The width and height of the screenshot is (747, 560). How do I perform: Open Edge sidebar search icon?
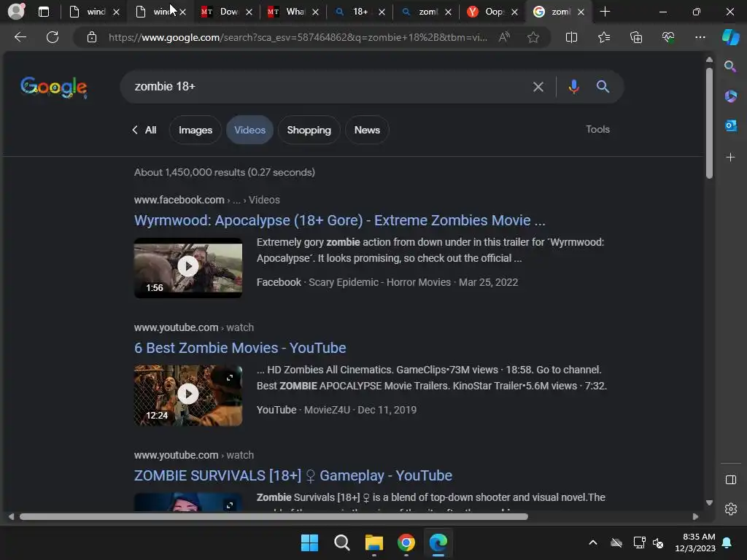[730, 66]
